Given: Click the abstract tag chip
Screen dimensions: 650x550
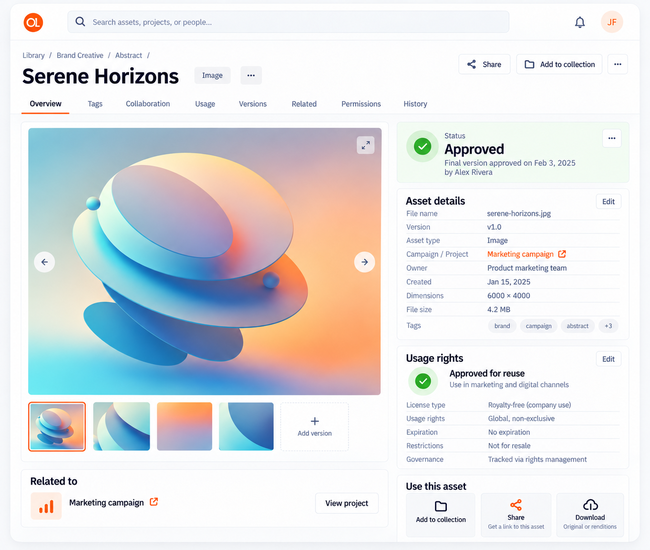Looking at the screenshot, I should tap(577, 326).
